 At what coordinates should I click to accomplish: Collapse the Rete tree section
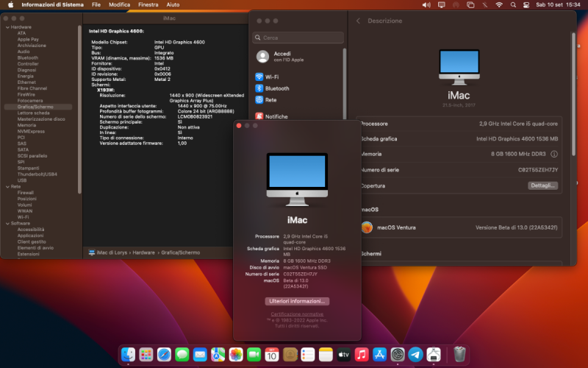pyautogui.click(x=7, y=187)
